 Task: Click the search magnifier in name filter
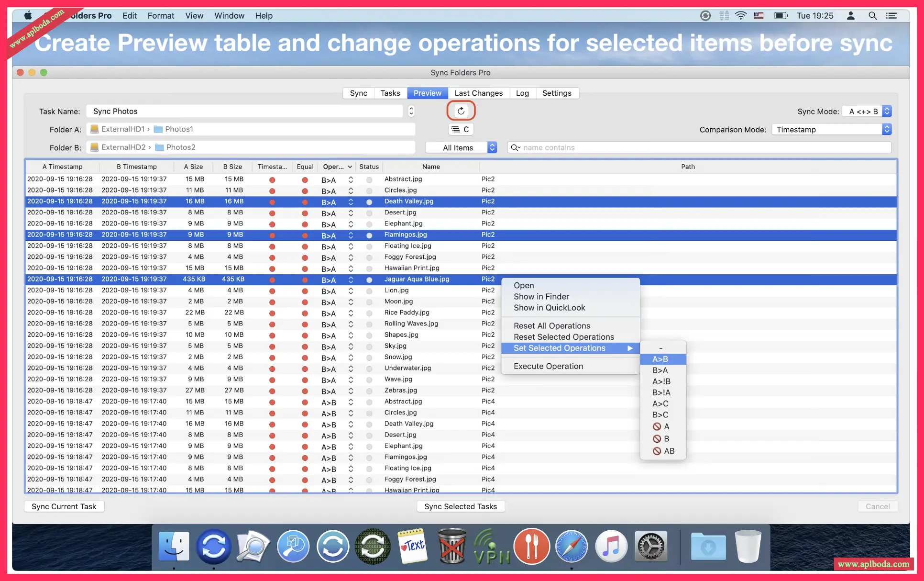click(x=516, y=147)
